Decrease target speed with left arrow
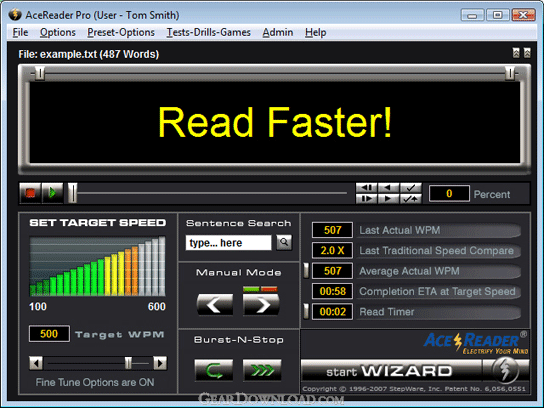Viewport: 544px width, 408px height. 36,363
